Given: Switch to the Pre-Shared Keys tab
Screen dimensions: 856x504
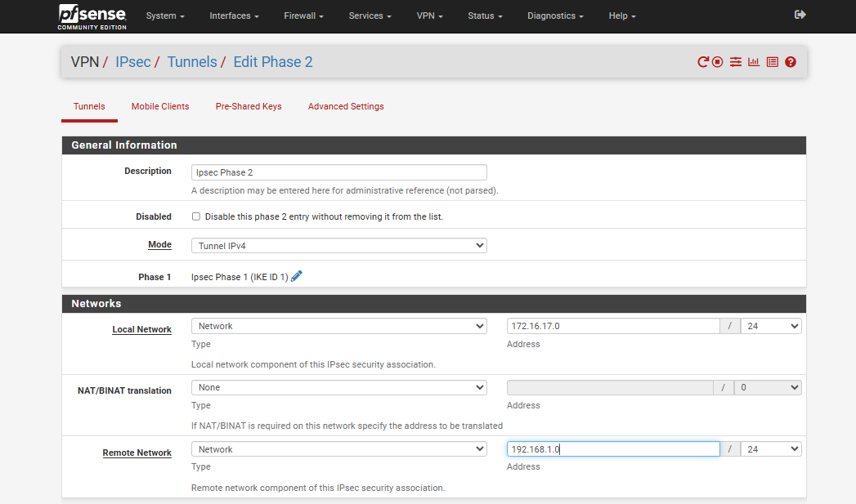Looking at the screenshot, I should point(249,106).
